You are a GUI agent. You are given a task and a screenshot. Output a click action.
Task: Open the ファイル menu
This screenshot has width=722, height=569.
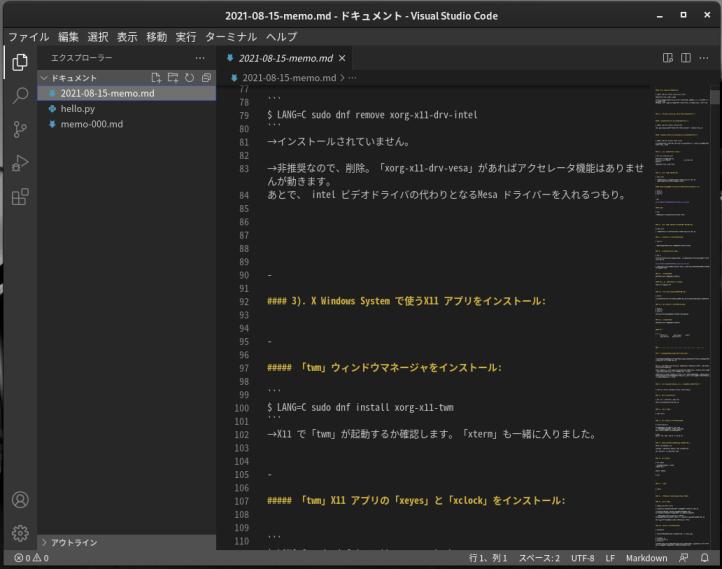pyautogui.click(x=29, y=37)
